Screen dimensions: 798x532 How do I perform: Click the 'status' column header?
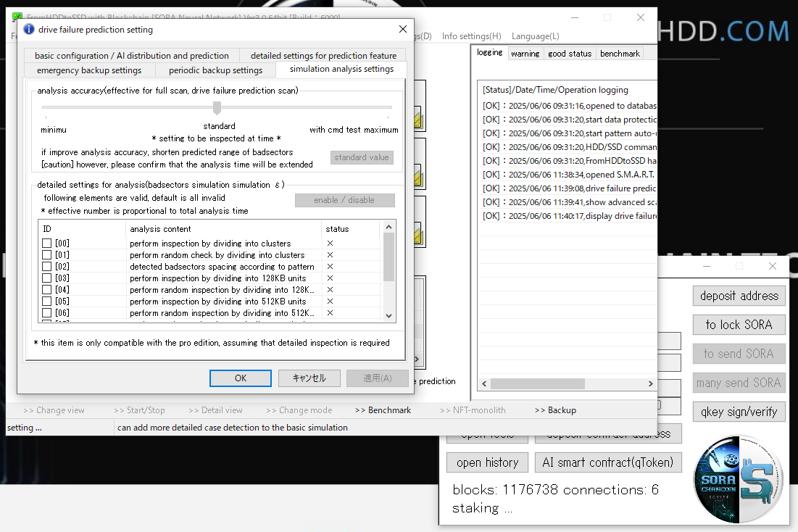pos(351,229)
